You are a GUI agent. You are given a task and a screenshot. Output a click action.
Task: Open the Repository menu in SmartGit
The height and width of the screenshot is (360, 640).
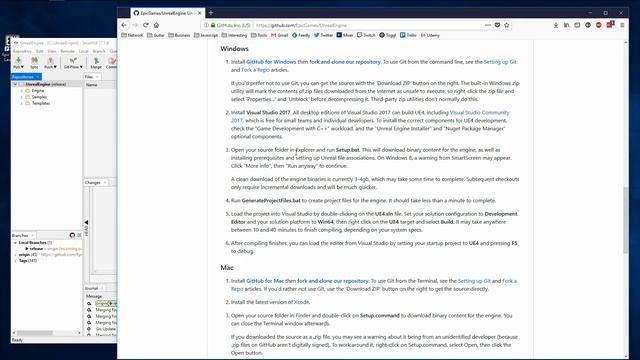22,51
